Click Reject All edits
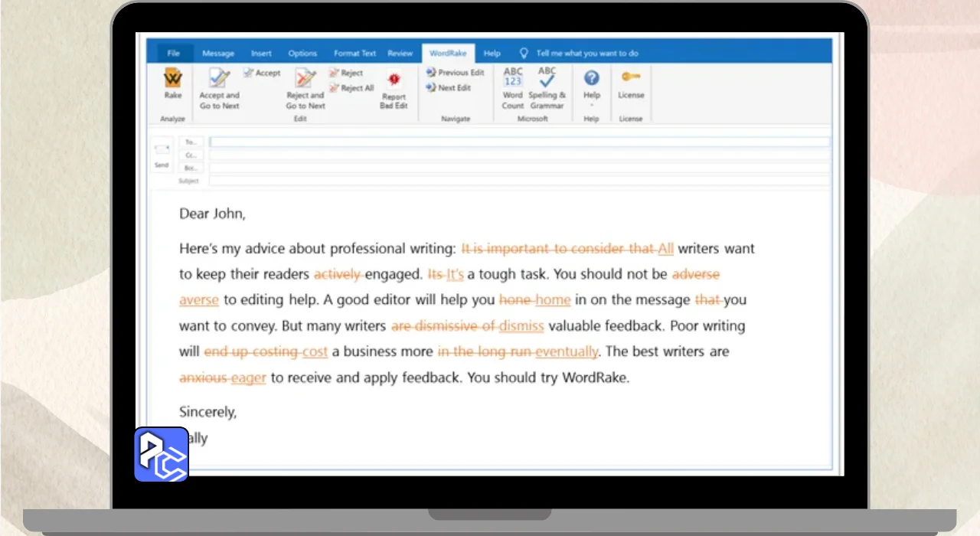 [352, 88]
